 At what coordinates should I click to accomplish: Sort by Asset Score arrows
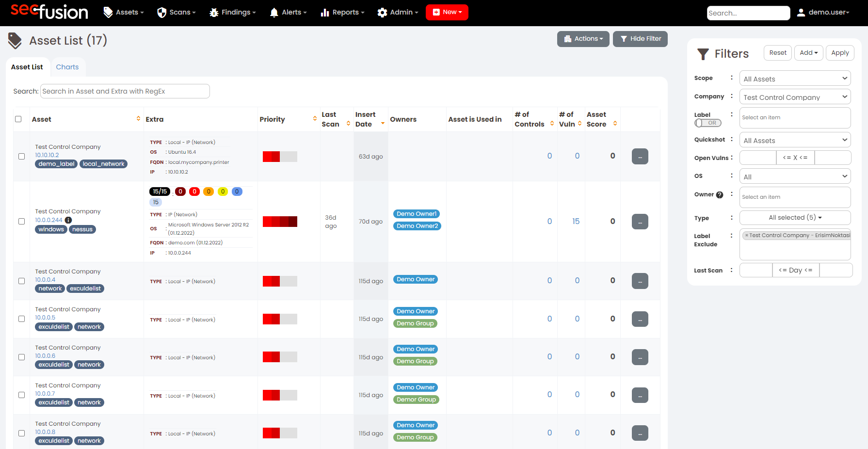615,123
